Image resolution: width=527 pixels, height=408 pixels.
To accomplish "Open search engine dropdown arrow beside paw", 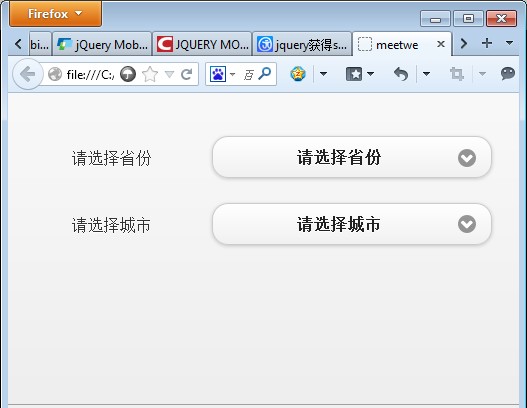I will coord(232,74).
